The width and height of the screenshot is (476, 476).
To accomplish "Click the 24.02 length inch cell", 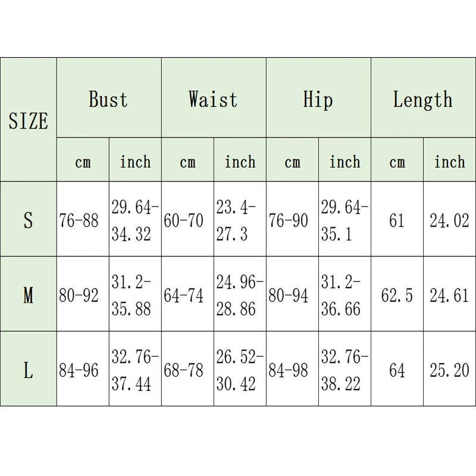I will (449, 219).
